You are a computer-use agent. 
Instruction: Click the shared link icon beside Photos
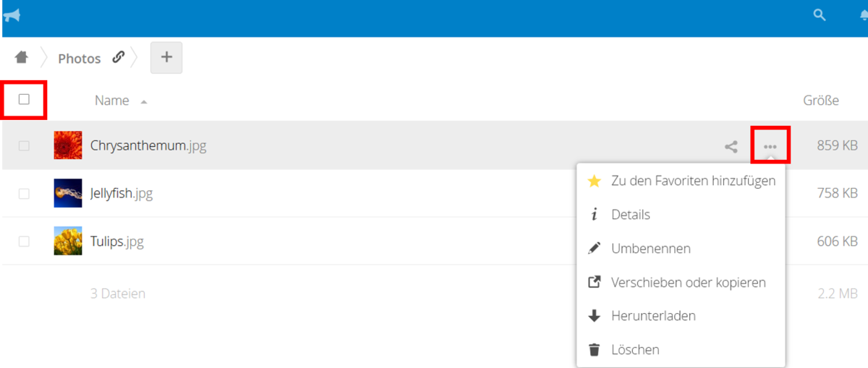(x=119, y=58)
